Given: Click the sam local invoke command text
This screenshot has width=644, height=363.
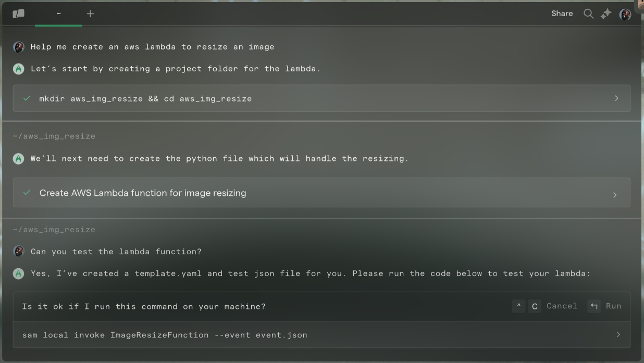Looking at the screenshot, I should point(165,335).
